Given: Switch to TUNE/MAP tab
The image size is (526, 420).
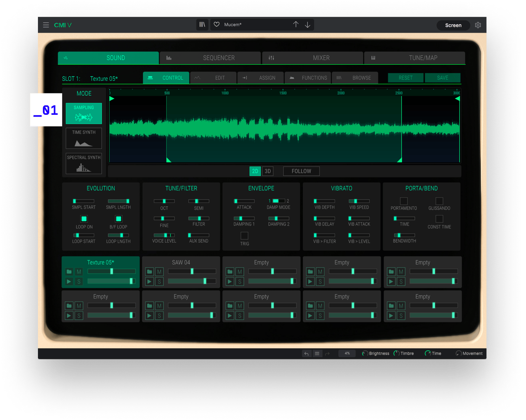Looking at the screenshot, I should (415, 58).
